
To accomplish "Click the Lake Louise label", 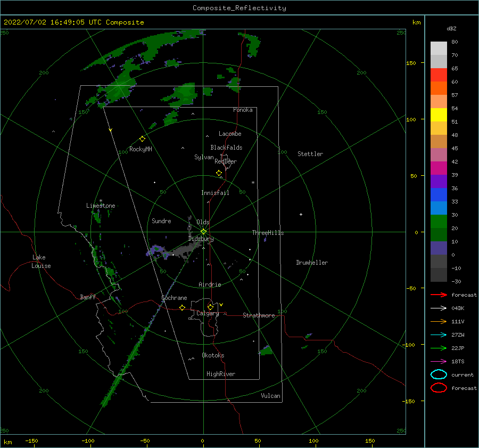I will point(41,262).
